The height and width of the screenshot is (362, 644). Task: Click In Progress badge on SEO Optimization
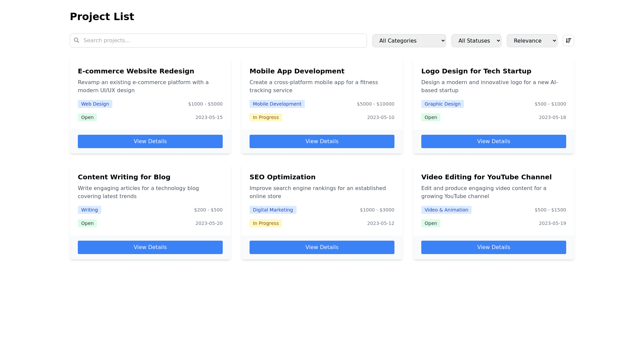coord(265,223)
